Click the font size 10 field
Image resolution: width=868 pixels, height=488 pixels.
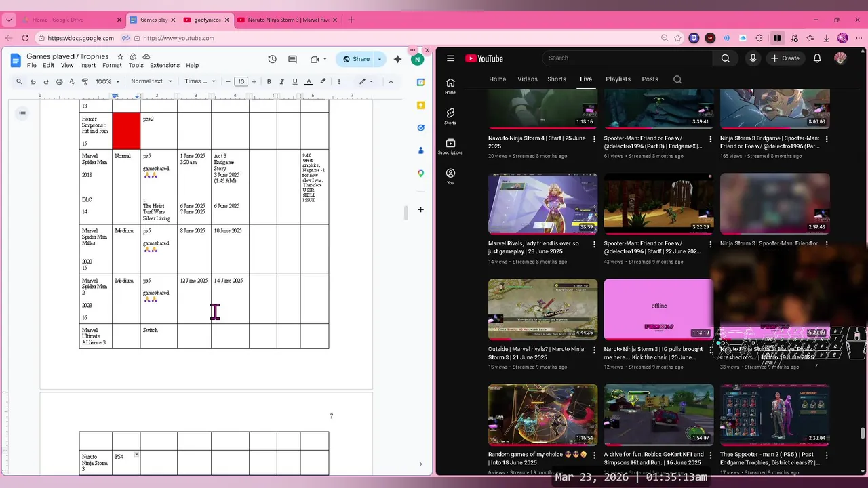point(241,81)
